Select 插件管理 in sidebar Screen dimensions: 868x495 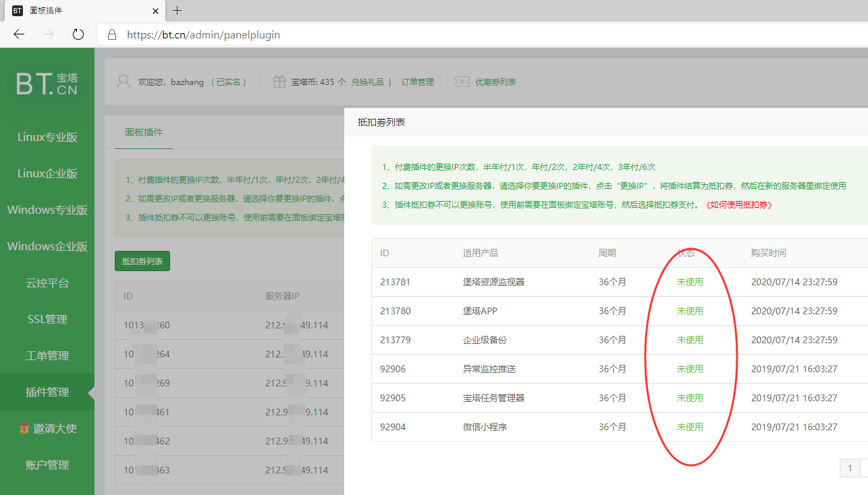coord(47,392)
